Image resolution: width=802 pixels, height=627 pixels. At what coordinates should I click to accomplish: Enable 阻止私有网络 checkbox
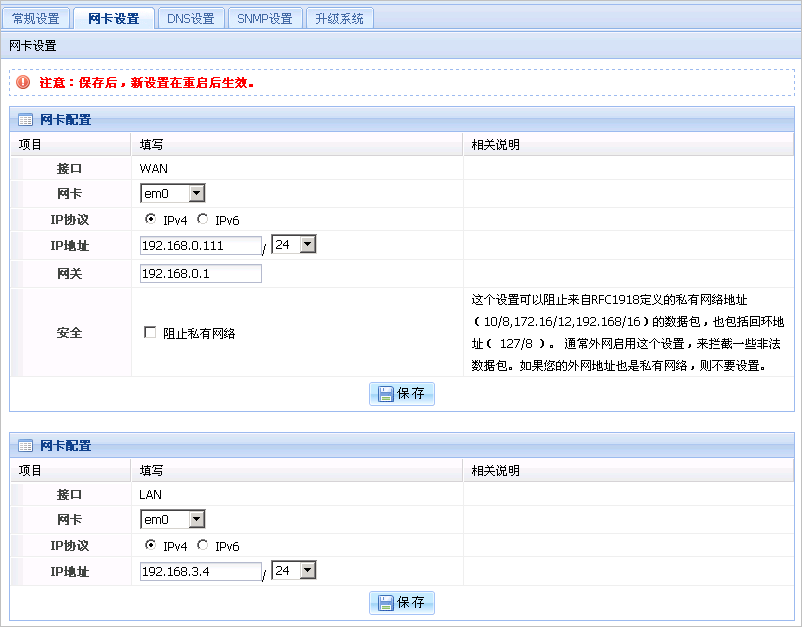(x=150, y=332)
